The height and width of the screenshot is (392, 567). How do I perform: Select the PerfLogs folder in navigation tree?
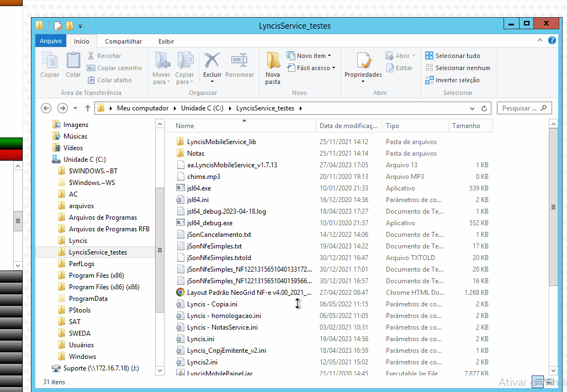point(82,264)
